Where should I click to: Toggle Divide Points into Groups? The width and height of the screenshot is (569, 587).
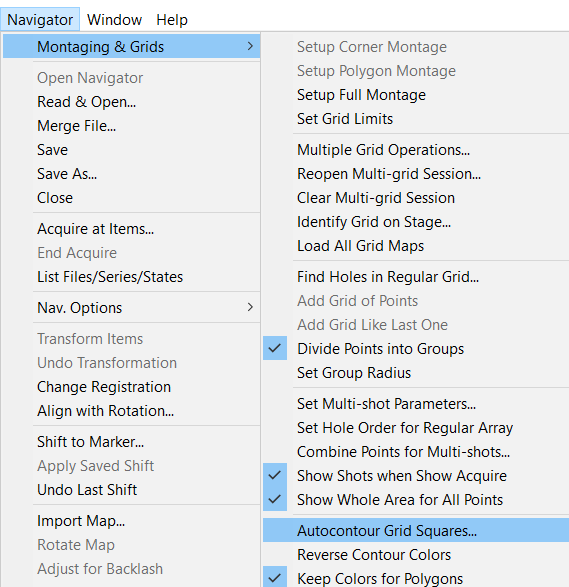coord(416,349)
